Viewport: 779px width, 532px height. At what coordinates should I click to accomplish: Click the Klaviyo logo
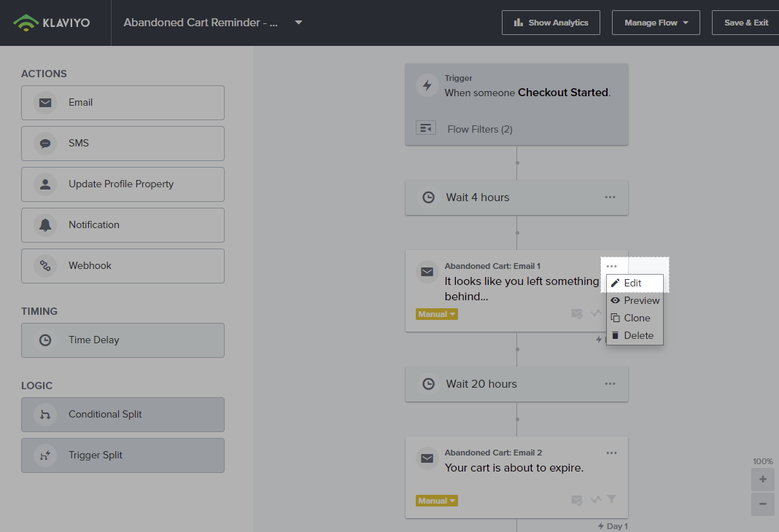pyautogui.click(x=52, y=23)
